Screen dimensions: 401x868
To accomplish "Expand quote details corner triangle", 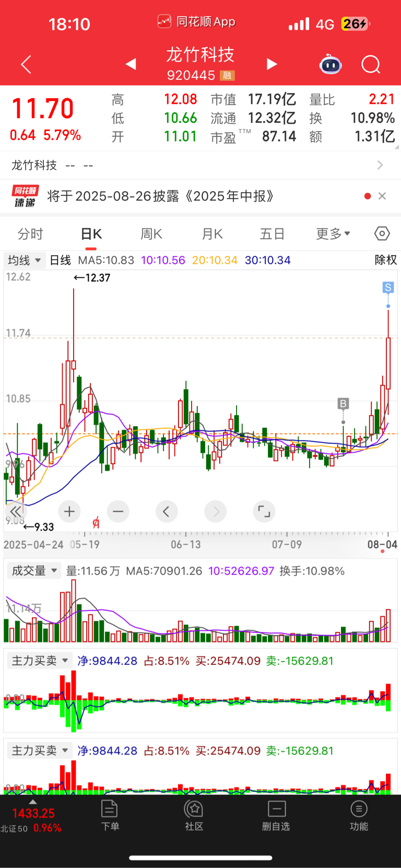I will (x=396, y=147).
